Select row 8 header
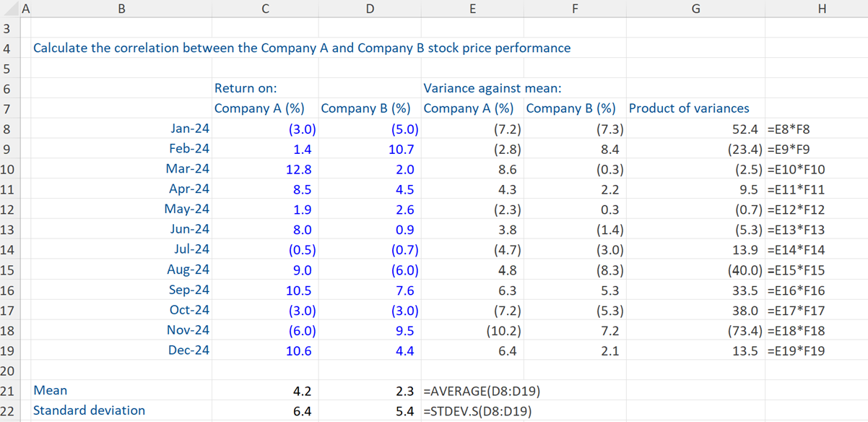This screenshot has height=422, width=868. pyautogui.click(x=9, y=129)
